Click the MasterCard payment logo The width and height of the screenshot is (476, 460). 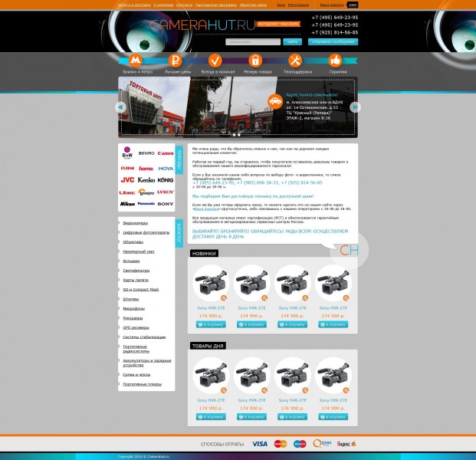coord(281,444)
